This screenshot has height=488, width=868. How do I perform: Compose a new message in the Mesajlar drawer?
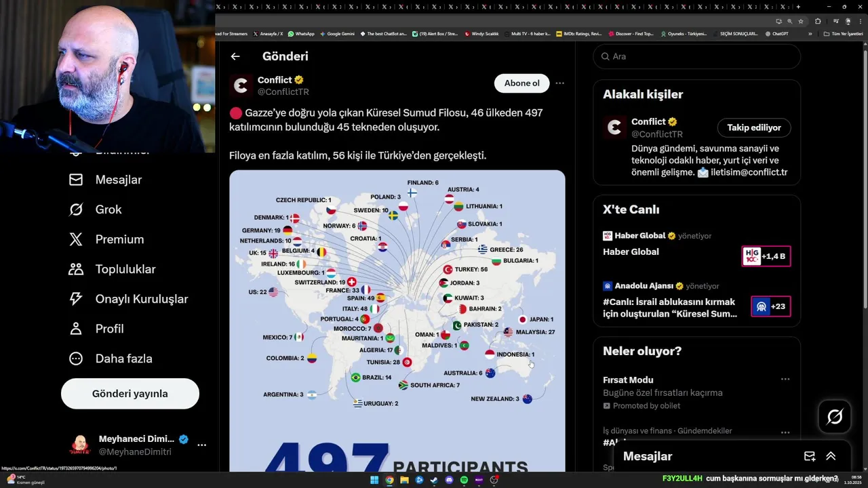pyautogui.click(x=810, y=456)
